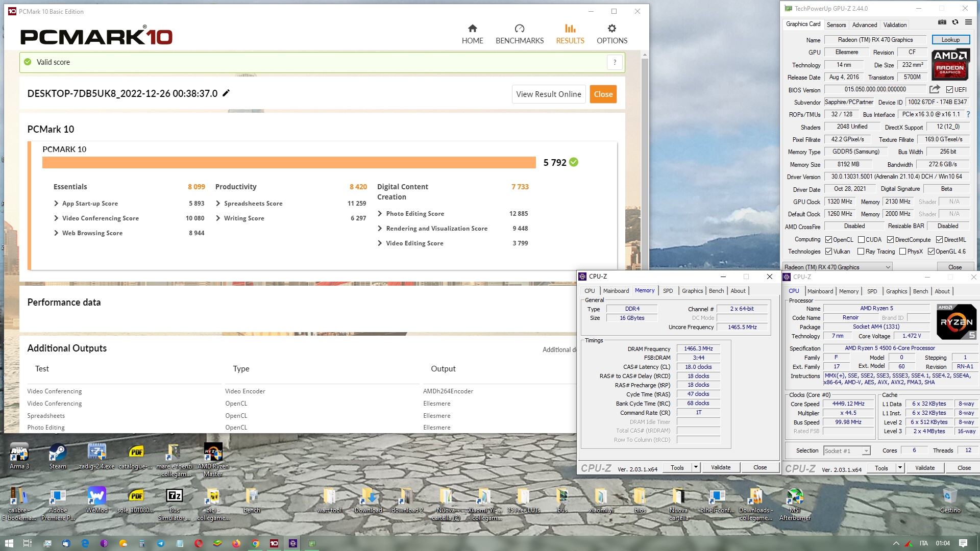Select Adobe Premiere Pro desktop shortcut
Screen dimensions: 980x551
58,504
